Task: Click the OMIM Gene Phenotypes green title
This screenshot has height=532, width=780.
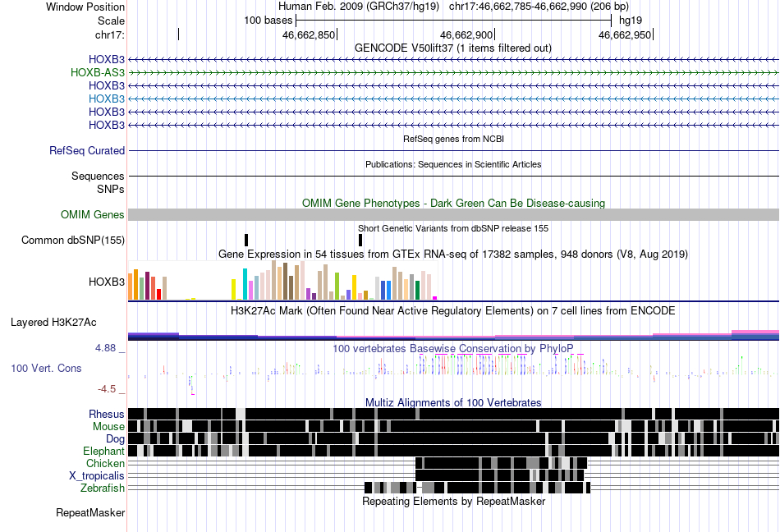Action: [x=454, y=204]
